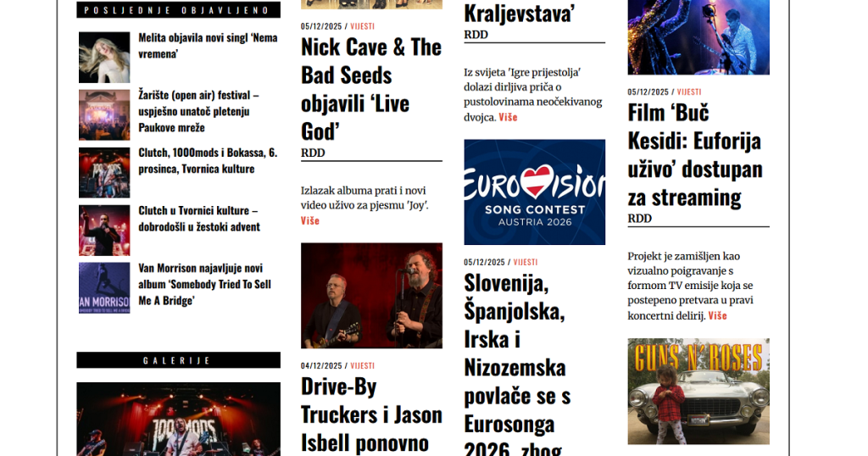Click 'Više' after Igre prijestolja excerpt

click(508, 117)
